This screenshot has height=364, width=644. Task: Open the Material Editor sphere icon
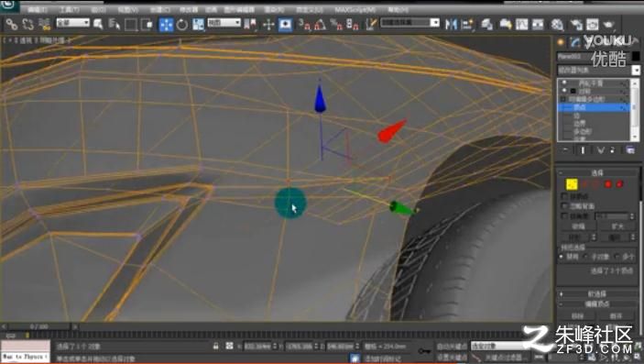click(557, 24)
